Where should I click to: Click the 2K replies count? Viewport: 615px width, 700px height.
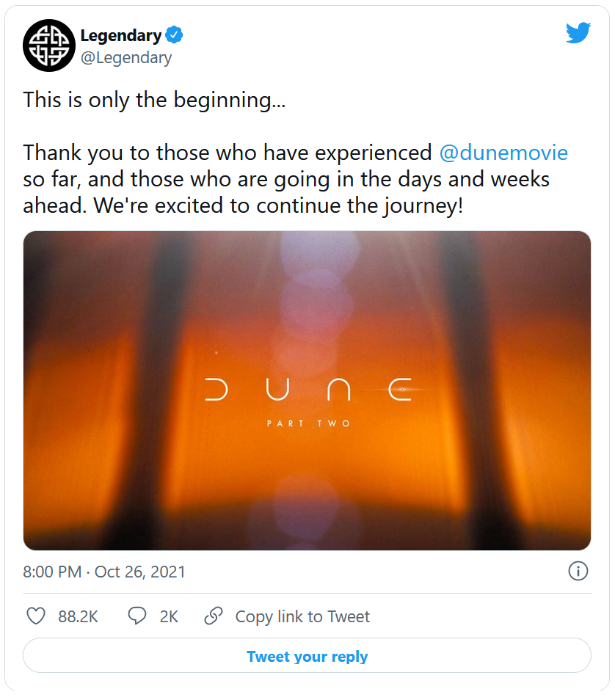click(x=169, y=616)
